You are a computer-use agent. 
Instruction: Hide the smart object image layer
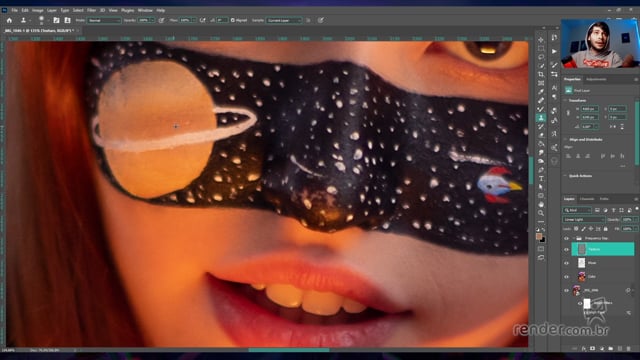coord(566,290)
